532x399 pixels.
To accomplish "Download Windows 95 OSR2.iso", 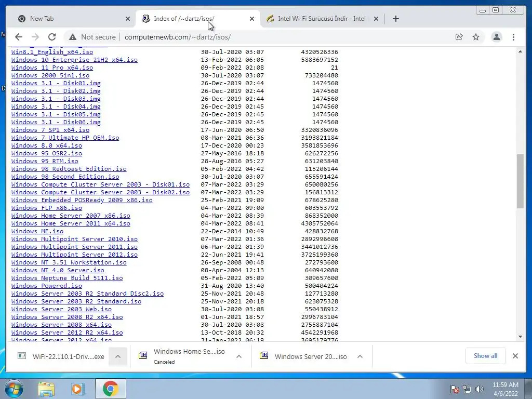I will tap(46, 153).
